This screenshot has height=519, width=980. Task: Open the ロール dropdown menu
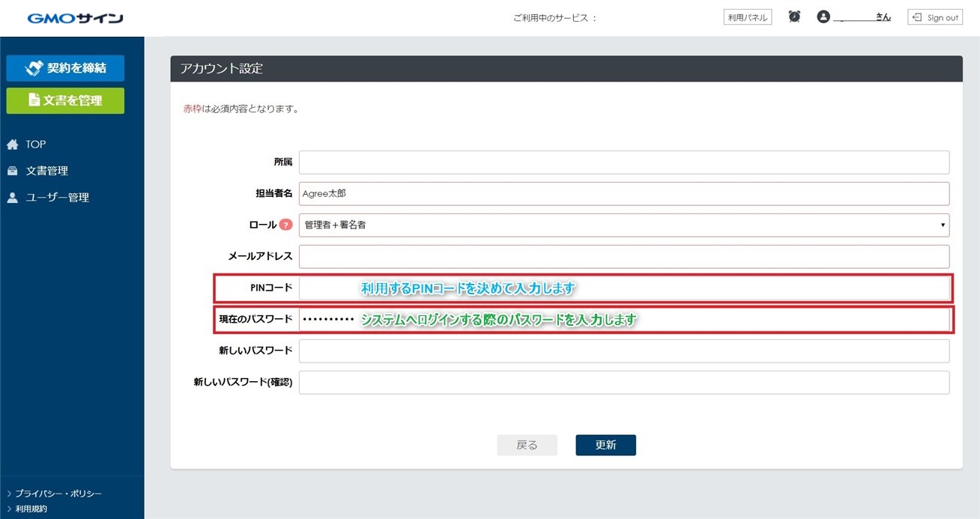point(623,225)
